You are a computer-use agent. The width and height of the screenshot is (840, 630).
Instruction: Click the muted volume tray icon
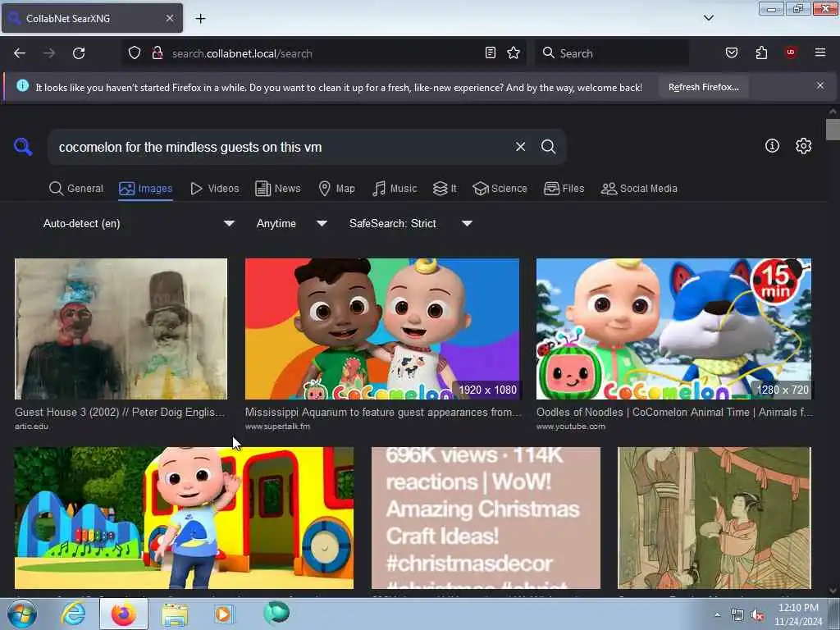click(757, 615)
